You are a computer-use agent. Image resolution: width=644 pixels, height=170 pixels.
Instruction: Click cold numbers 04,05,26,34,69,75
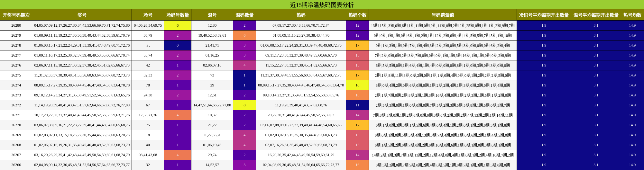pyautogui.click(x=148, y=25)
